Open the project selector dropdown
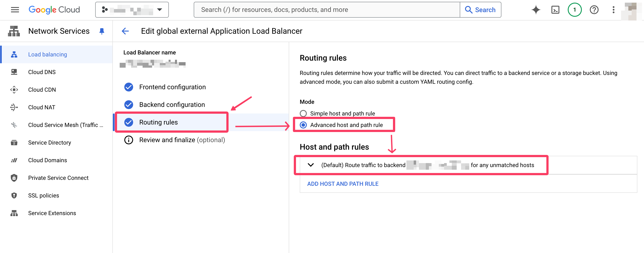This screenshot has width=644, height=253. coord(132,10)
